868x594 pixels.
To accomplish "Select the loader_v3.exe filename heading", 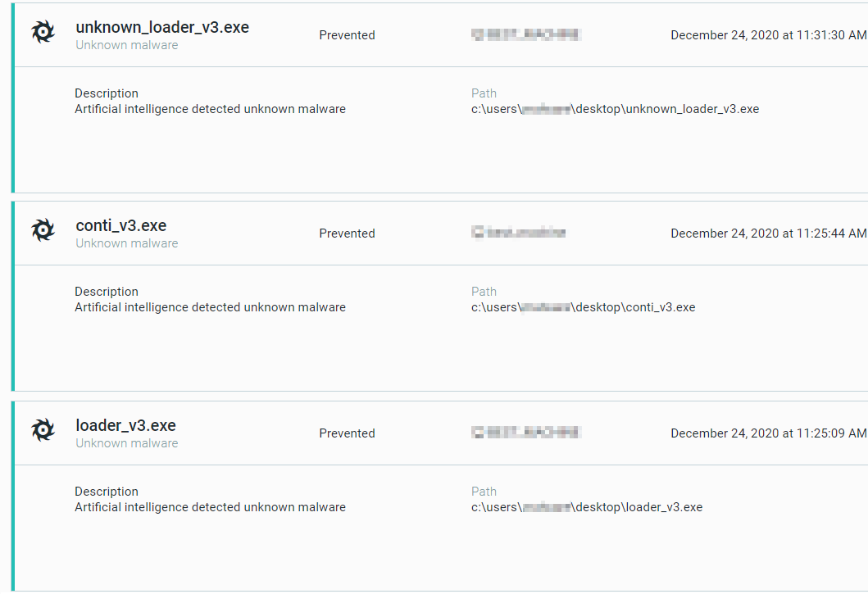I will point(126,424).
